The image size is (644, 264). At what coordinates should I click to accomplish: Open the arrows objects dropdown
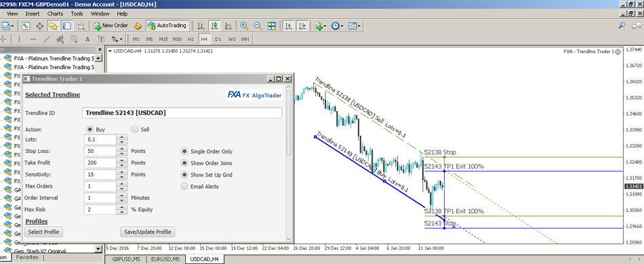[x=117, y=39]
